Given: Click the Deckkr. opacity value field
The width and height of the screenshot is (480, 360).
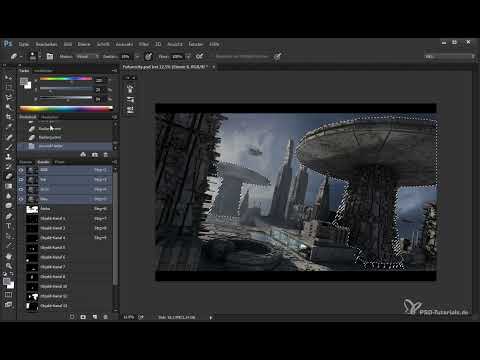Looking at the screenshot, I should tap(126, 57).
